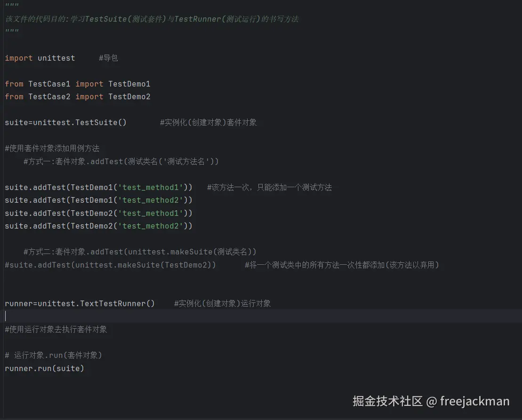Click the "#该方法一次，只能添加一个测试方法" comment
522x420 pixels.
269,188
